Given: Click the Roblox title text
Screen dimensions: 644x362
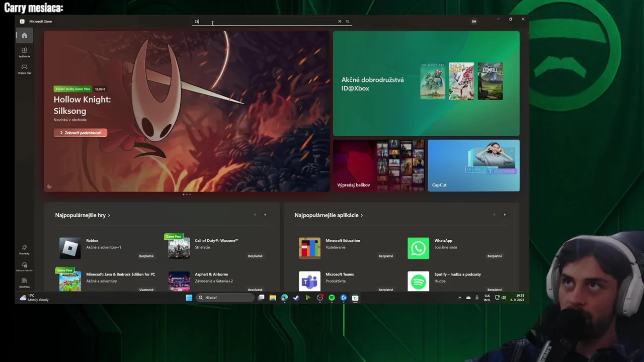Looking at the screenshot, I should [x=92, y=240].
